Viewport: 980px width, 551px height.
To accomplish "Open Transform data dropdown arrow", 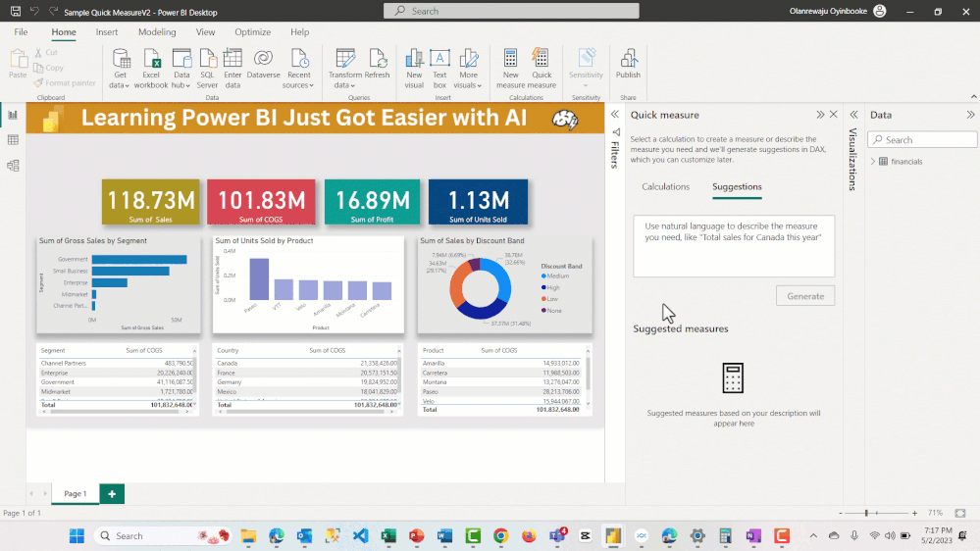I will (352, 85).
